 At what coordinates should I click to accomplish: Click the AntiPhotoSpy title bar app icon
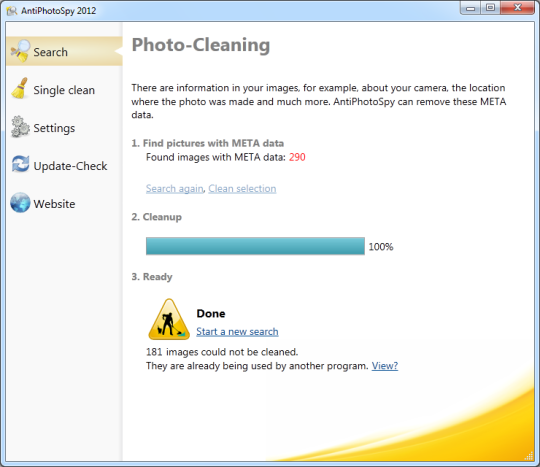pyautogui.click(x=12, y=11)
